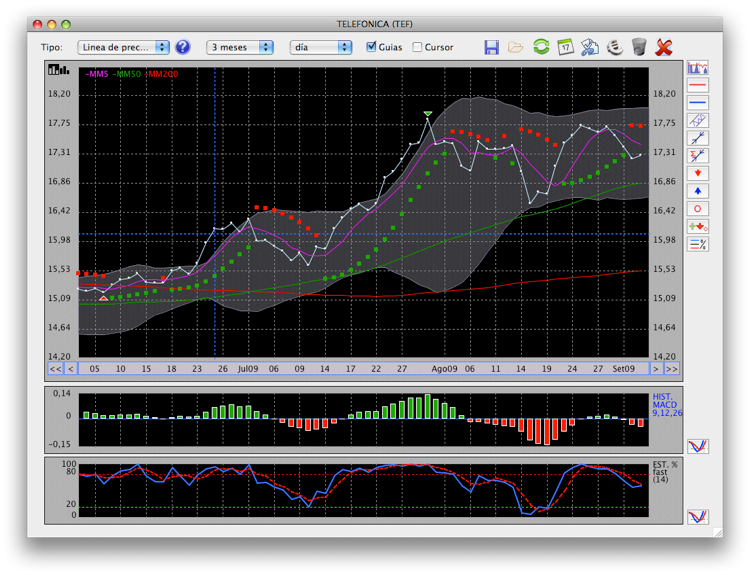Click the plus, arrow and circle markers icon
The image size is (750, 575).
[697, 226]
